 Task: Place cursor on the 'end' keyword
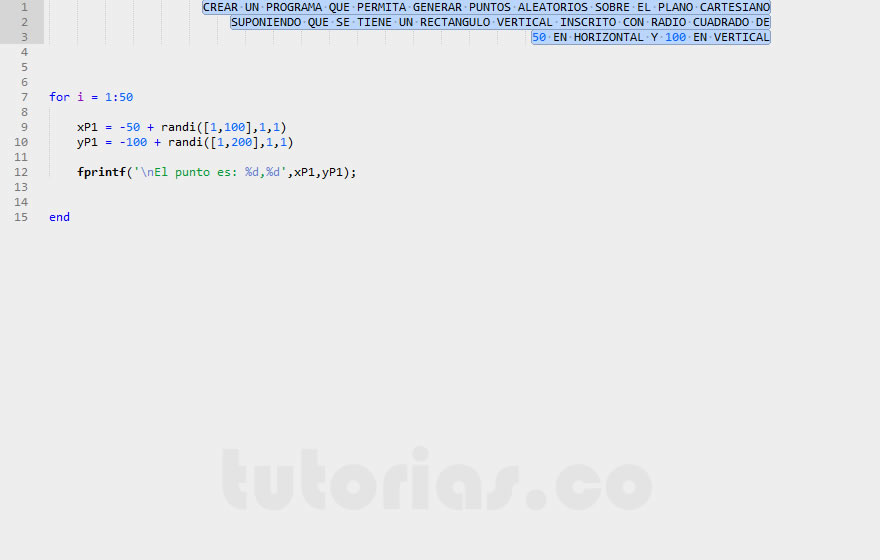(59, 217)
